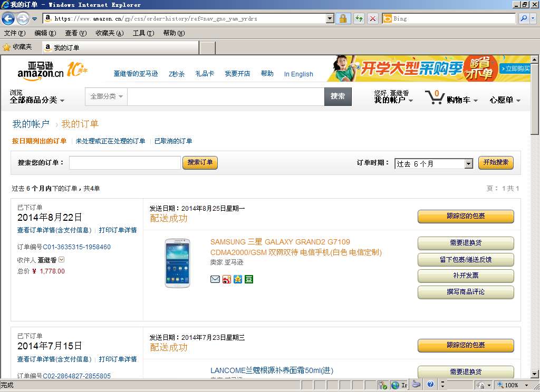
Task: Click the 我要开店 link
Action: click(x=237, y=74)
